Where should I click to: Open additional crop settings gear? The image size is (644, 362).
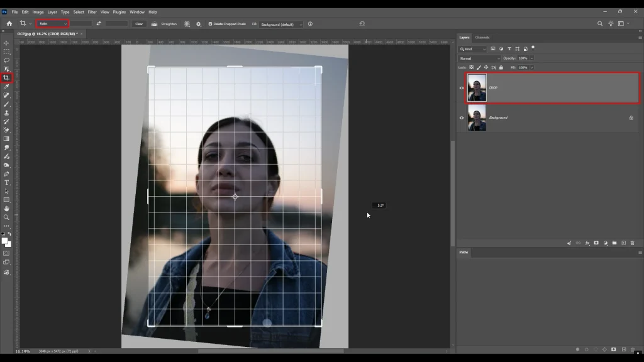tap(198, 24)
